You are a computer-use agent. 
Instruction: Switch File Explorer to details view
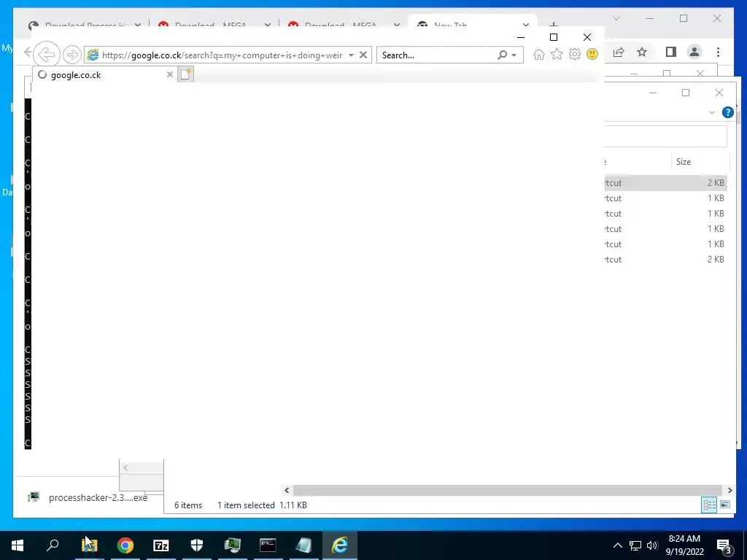pos(709,505)
